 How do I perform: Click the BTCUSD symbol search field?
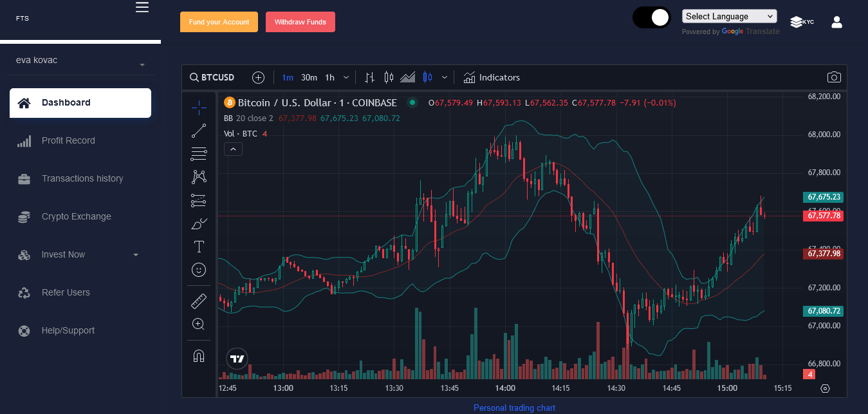pos(212,77)
